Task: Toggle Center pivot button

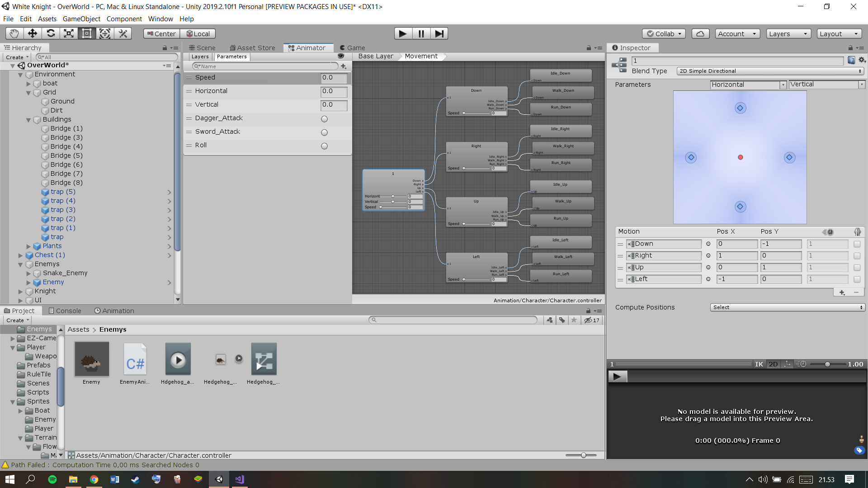Action: [x=161, y=34]
